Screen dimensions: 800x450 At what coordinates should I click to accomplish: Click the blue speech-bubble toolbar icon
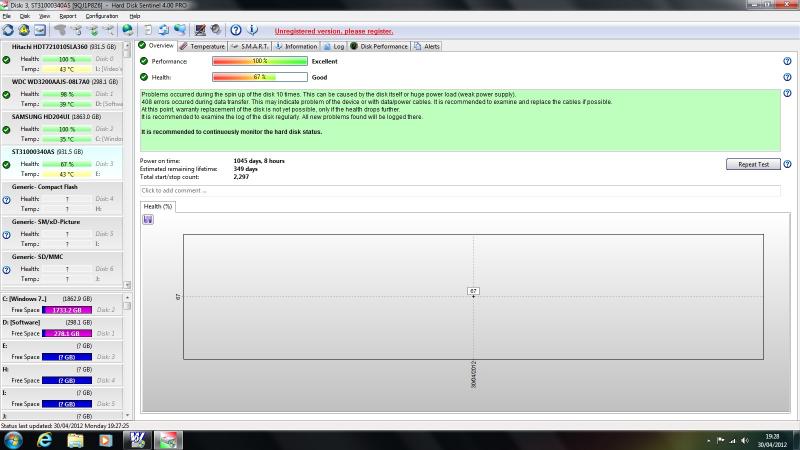click(180, 31)
